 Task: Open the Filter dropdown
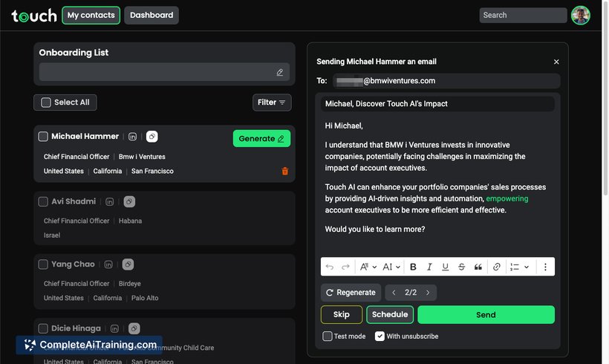(x=272, y=103)
